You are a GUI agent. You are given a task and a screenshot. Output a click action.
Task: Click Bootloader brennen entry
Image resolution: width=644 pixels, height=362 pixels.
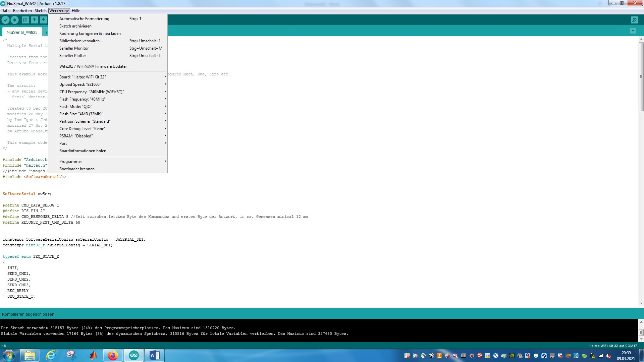click(77, 169)
